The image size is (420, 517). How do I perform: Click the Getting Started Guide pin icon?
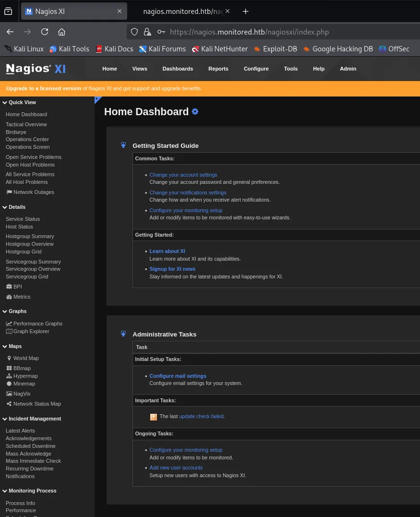pyautogui.click(x=123, y=145)
